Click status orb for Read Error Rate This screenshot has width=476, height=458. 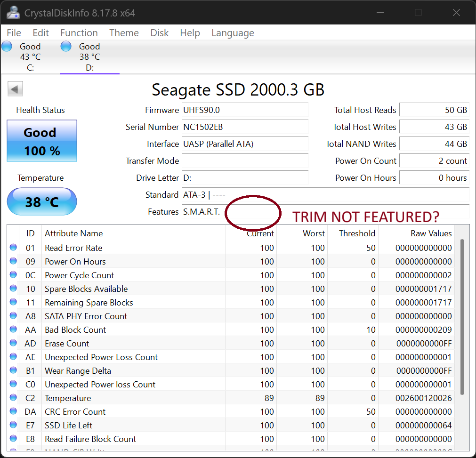pyautogui.click(x=13, y=248)
